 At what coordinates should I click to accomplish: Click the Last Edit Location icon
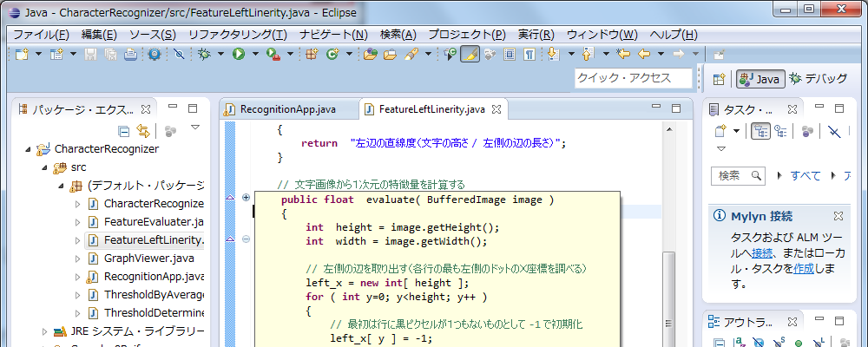click(x=624, y=54)
